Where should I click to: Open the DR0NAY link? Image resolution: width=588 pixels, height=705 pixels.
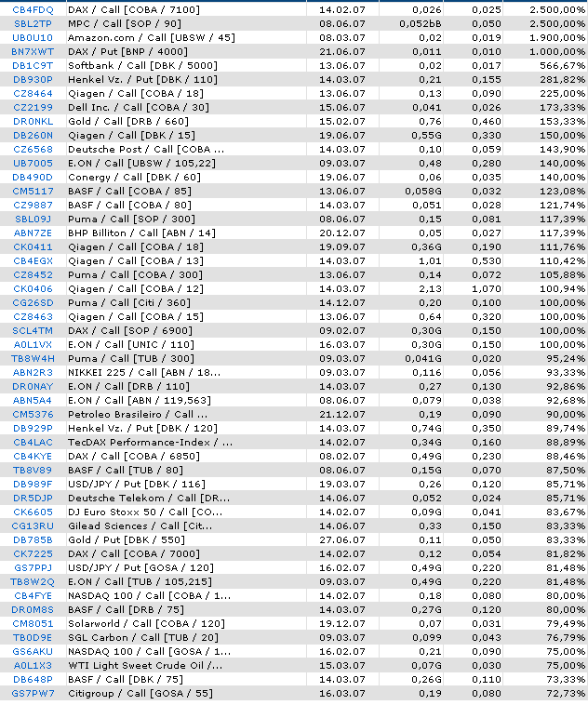(x=33, y=386)
